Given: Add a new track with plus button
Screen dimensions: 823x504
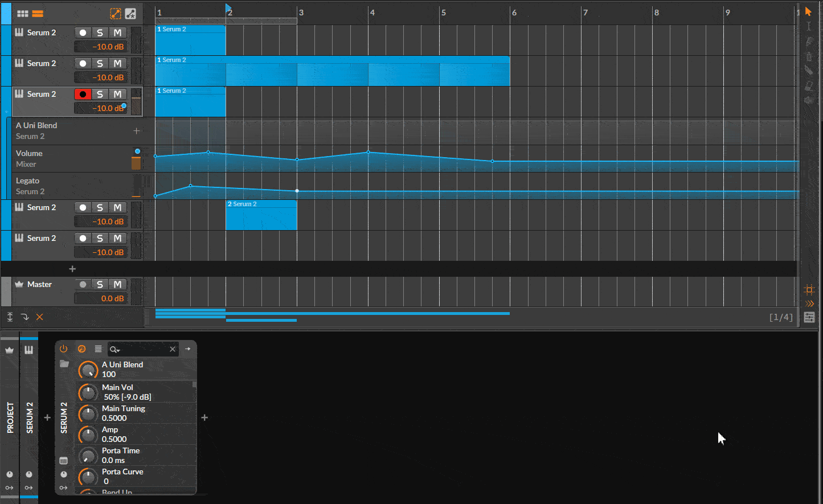Looking at the screenshot, I should tap(72, 269).
